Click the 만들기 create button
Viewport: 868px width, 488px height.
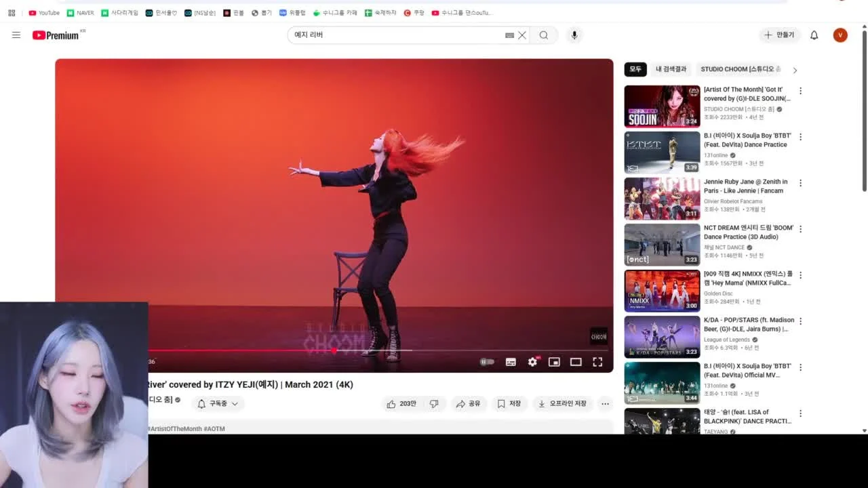[x=779, y=35]
